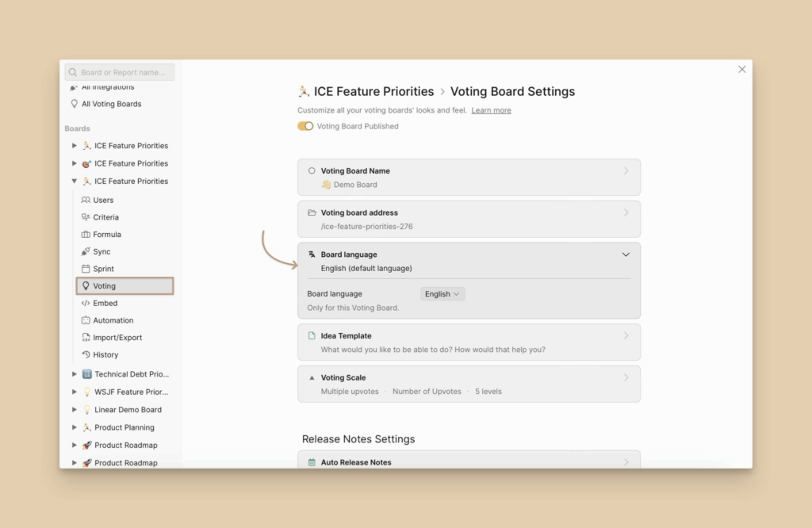The width and height of the screenshot is (812, 528).
Task: Expand the Linear Demo Board tree item
Action: 75,410
